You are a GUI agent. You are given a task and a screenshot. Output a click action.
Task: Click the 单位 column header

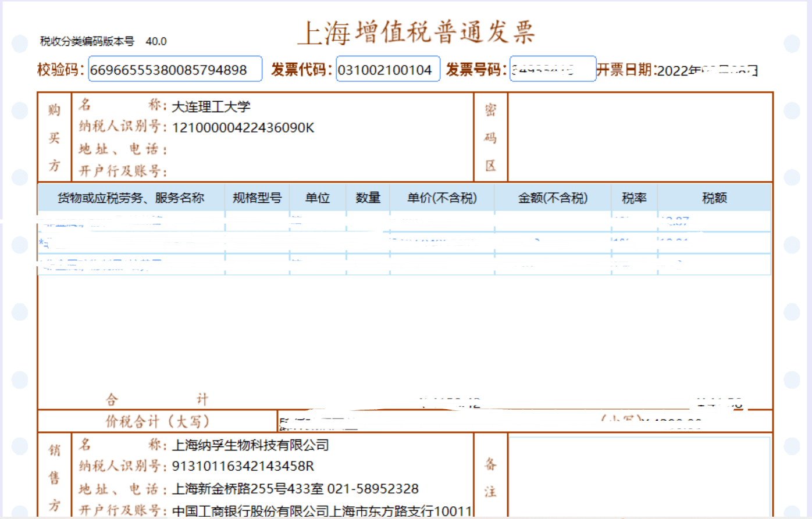click(x=318, y=198)
